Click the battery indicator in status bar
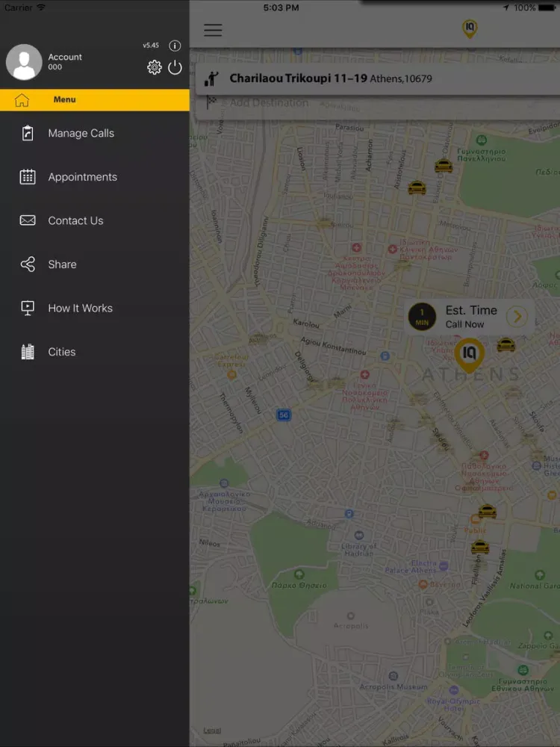Screen dimensions: 560x747 pyautogui.click(x=547, y=7)
